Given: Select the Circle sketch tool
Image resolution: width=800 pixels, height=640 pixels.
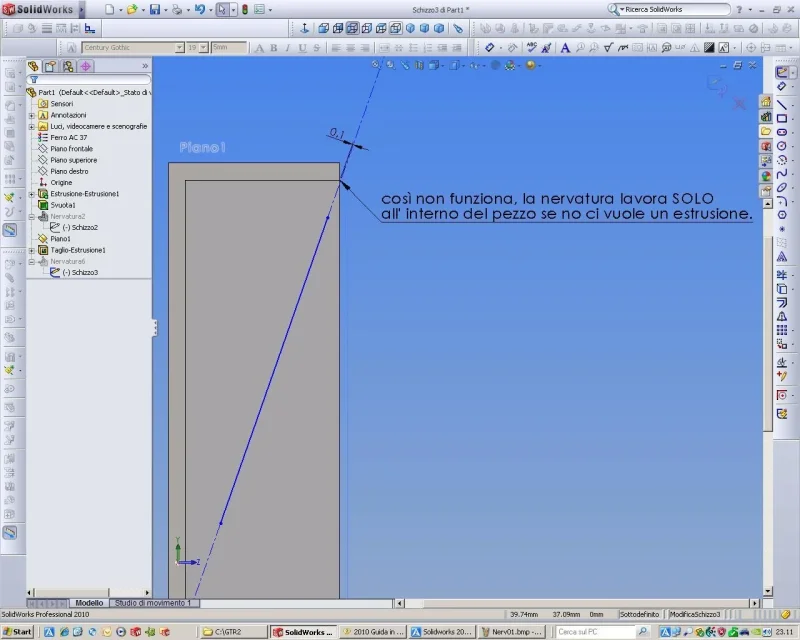Looking at the screenshot, I should (782, 146).
